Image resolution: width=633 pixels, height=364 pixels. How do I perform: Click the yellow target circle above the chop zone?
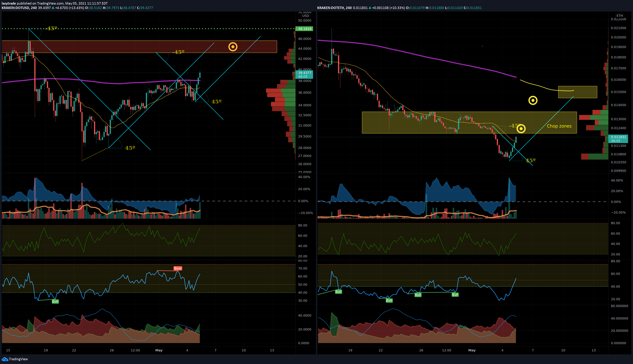point(533,101)
